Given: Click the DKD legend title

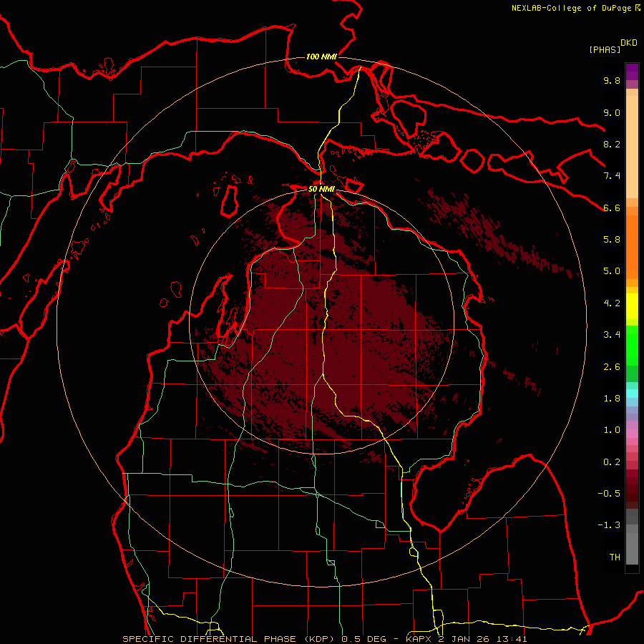Looking at the screenshot, I should (x=629, y=43).
